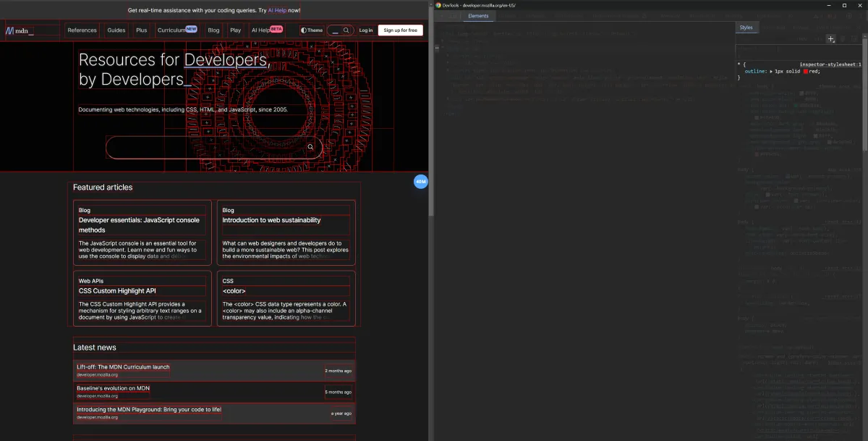Click the New Style Rule plus icon

[x=831, y=39]
